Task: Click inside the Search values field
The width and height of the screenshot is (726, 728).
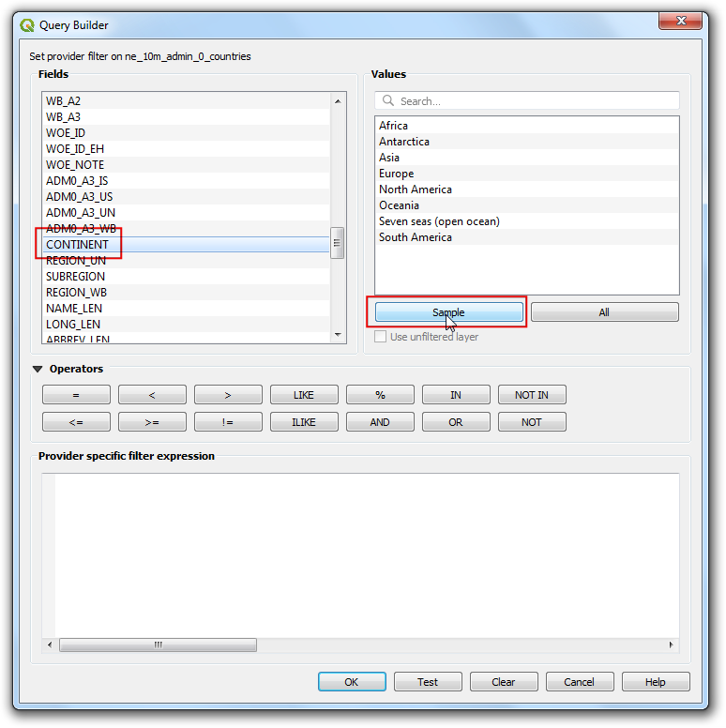Action: [535, 101]
